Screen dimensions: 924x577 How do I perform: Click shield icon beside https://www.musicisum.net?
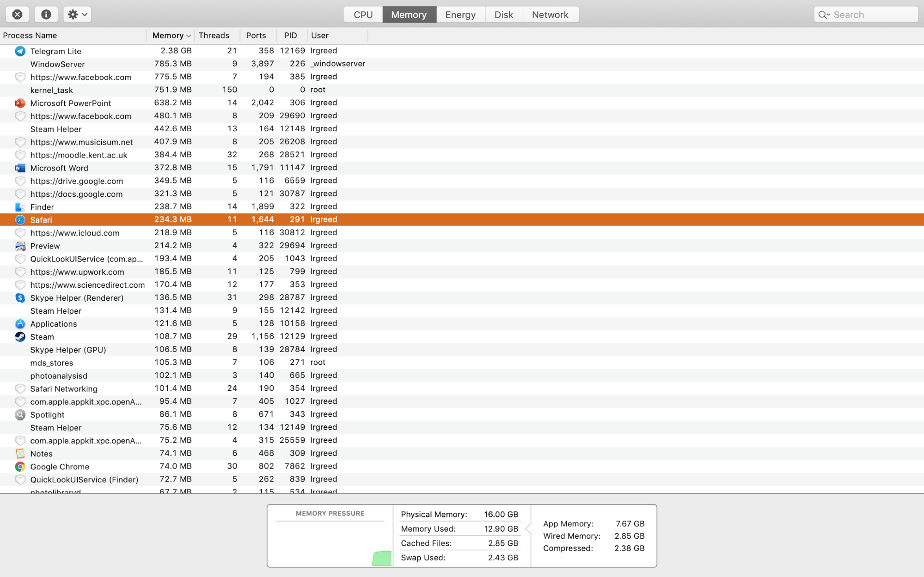(20, 142)
